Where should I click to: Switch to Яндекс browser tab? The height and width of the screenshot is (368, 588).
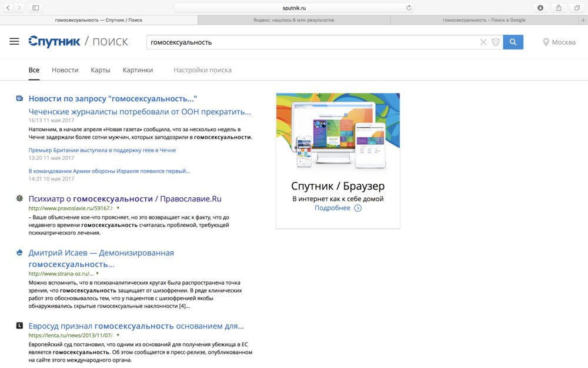[294, 20]
